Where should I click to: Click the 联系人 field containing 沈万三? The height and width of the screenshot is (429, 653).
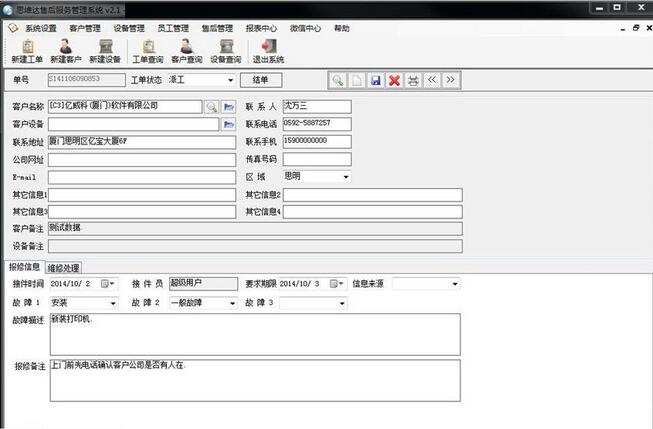(317, 107)
